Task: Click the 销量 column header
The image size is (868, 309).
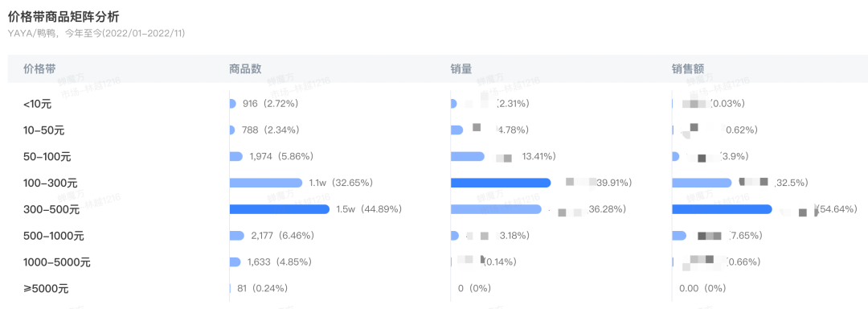Action: pyautogui.click(x=461, y=68)
